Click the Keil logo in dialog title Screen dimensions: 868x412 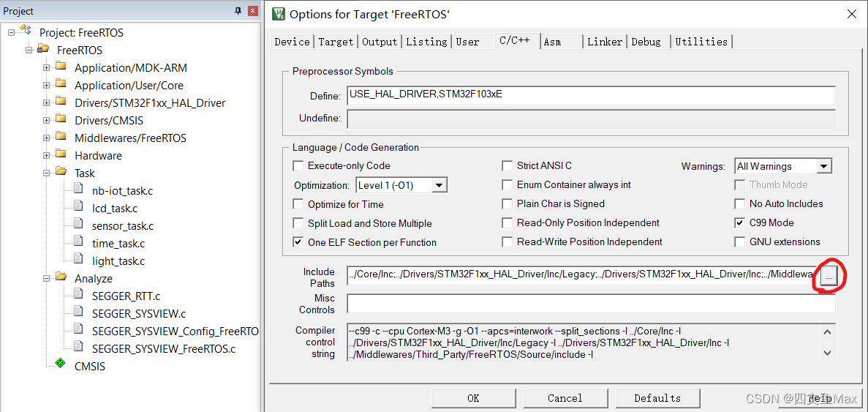pyautogui.click(x=279, y=15)
